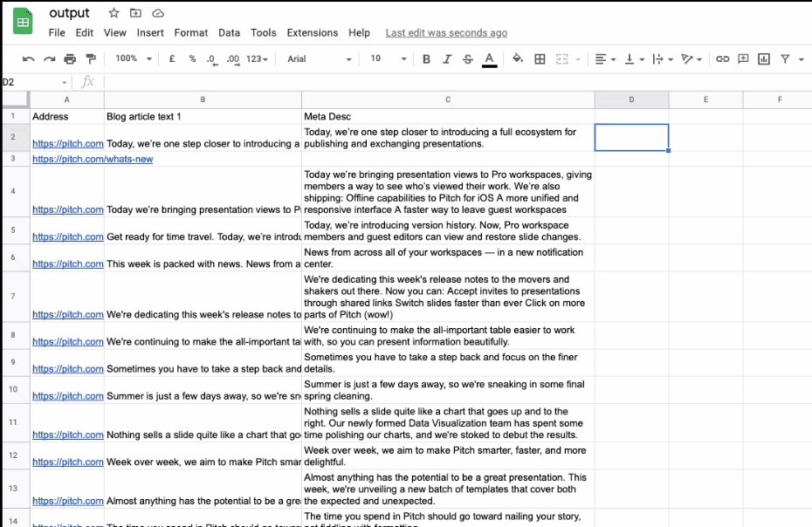The image size is (812, 527).
Task: Open the name box dropdown arrow
Action: click(x=65, y=82)
